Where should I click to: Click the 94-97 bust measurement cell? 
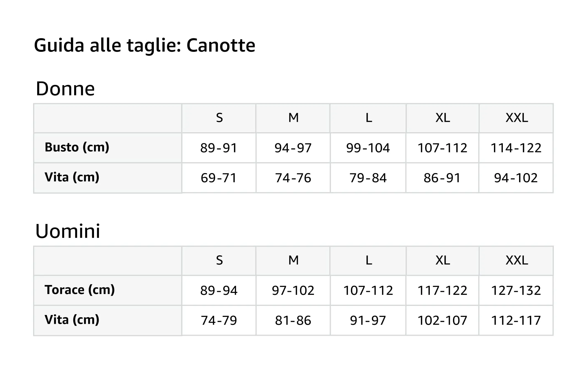click(293, 148)
